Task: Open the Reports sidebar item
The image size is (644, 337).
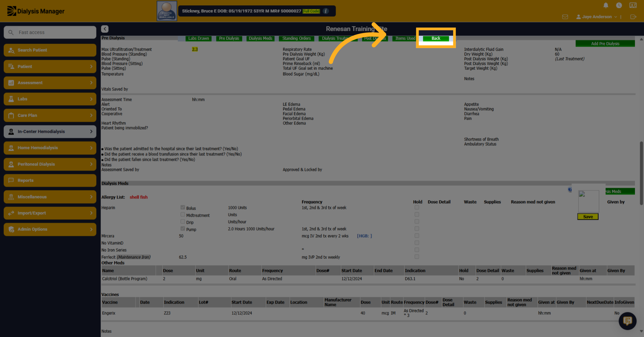Action: tap(50, 180)
